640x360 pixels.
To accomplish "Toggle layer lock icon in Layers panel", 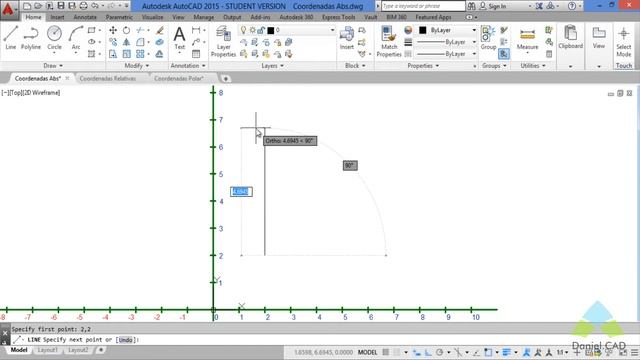I will [x=261, y=30].
